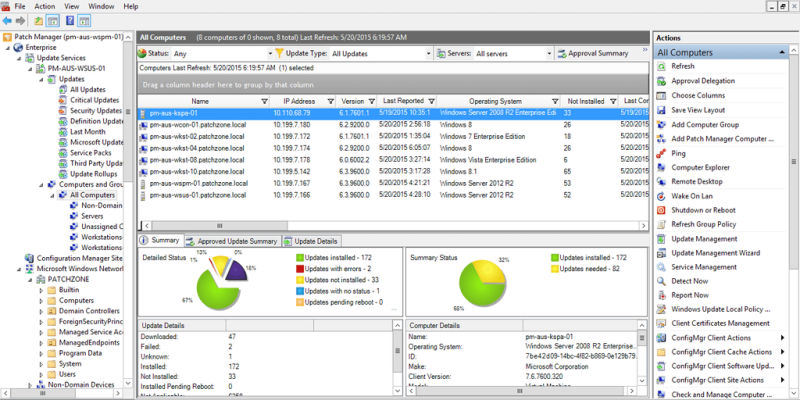Select the Servers computer group
This screenshot has height=400, width=800.
92,216
